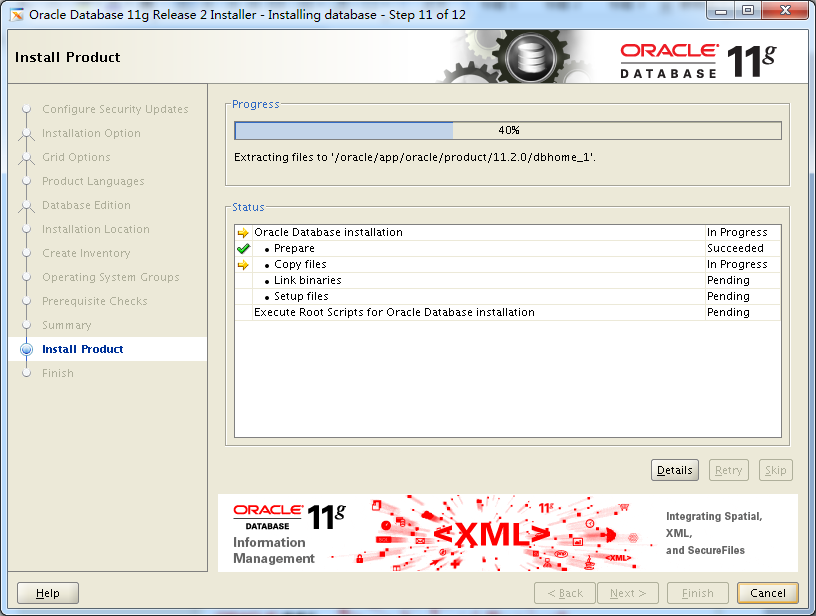
Task: Click the Oracle Database 11g header logo
Action: tap(698, 60)
